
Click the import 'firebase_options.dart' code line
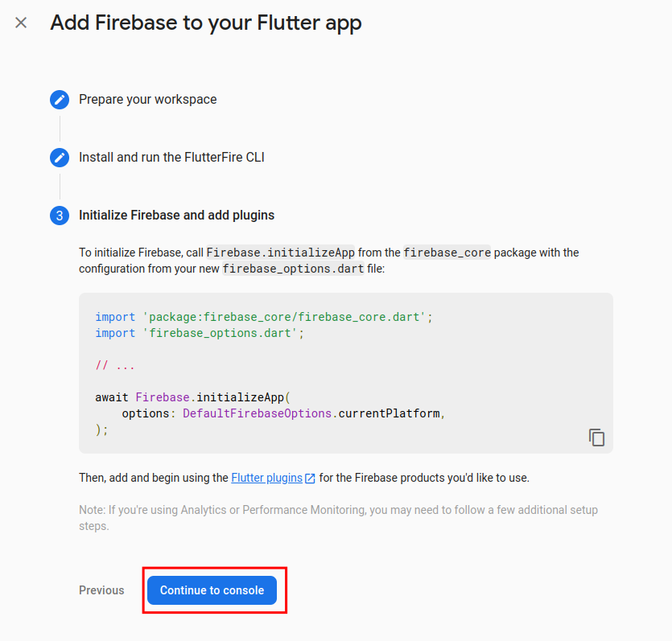[x=200, y=333]
